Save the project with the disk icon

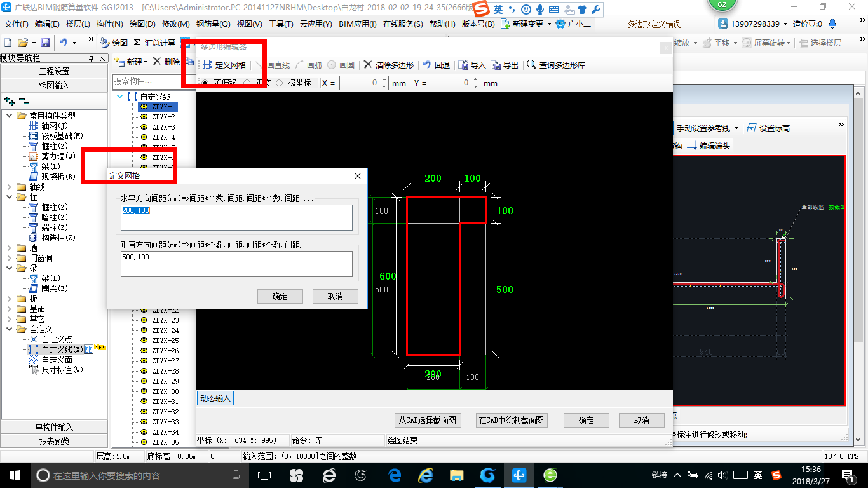pyautogui.click(x=45, y=43)
